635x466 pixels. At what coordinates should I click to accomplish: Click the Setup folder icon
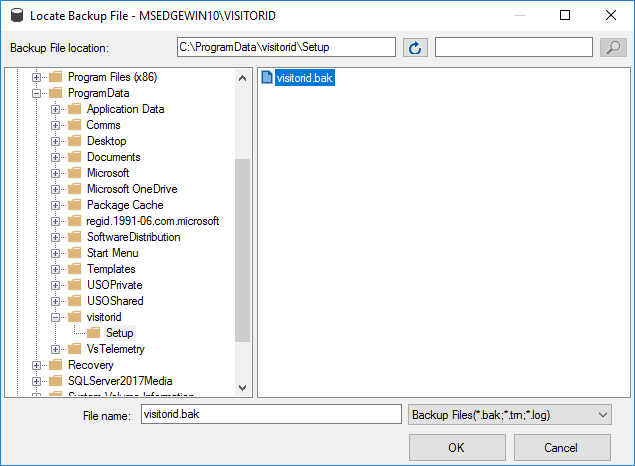(93, 333)
